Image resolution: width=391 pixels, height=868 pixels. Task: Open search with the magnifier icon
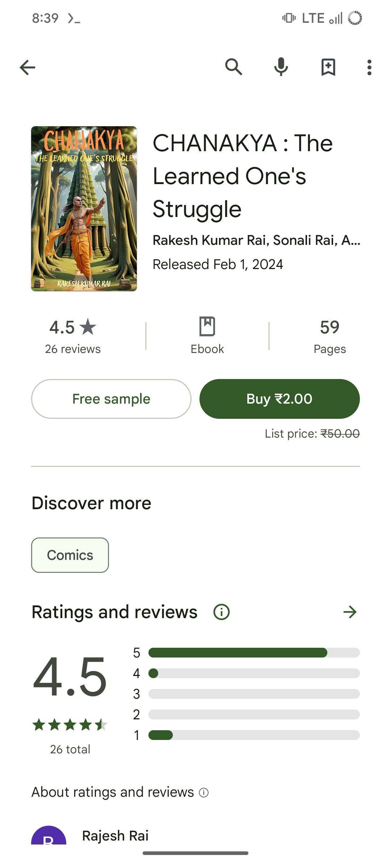(234, 67)
